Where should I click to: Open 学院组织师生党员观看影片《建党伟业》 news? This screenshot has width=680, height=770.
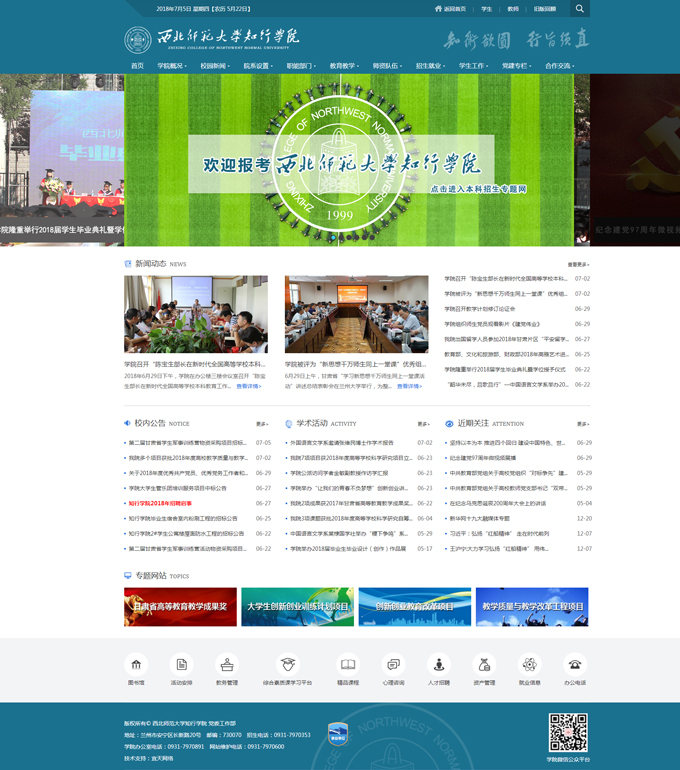pyautogui.click(x=492, y=324)
